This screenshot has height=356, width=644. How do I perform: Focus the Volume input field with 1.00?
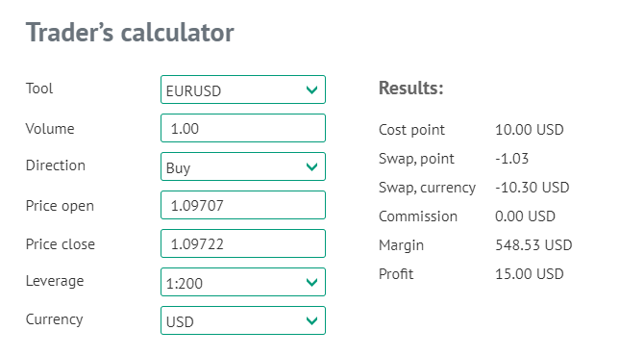coord(243,128)
